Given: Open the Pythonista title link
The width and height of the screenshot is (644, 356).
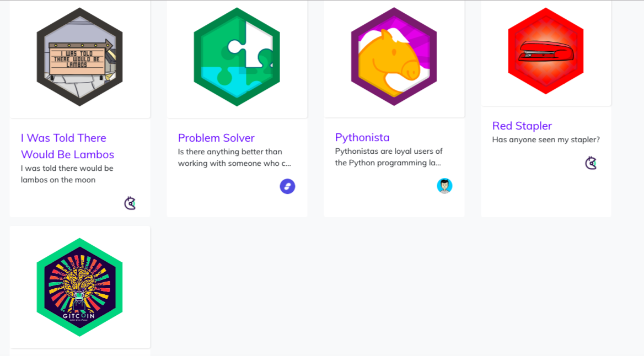Looking at the screenshot, I should (362, 137).
